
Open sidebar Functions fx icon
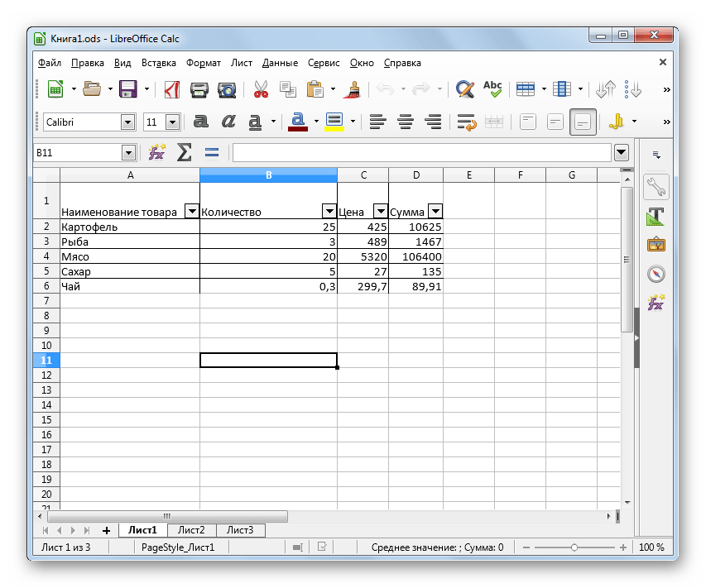click(656, 303)
